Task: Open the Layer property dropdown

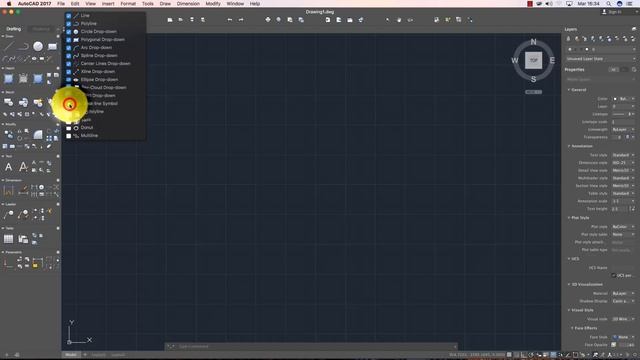Action: (623, 107)
